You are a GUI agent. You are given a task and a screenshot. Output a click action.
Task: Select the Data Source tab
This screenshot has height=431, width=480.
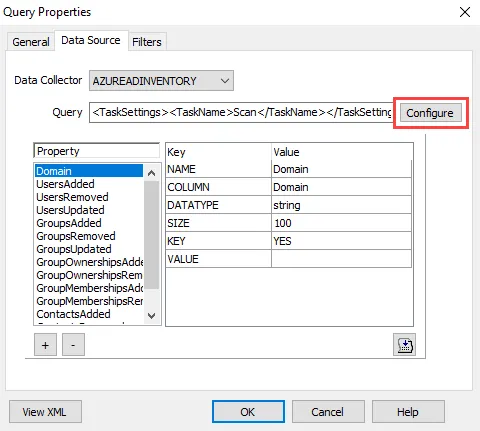coord(91,40)
